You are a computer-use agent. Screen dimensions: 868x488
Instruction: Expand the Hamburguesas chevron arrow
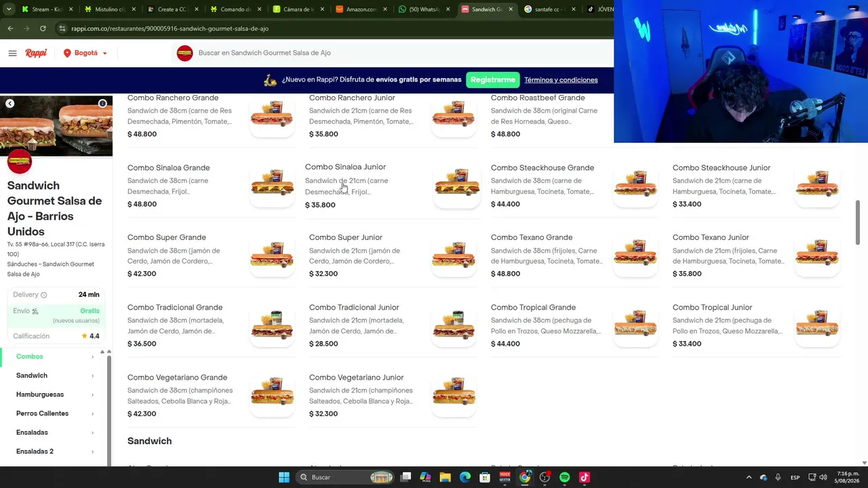pos(93,394)
